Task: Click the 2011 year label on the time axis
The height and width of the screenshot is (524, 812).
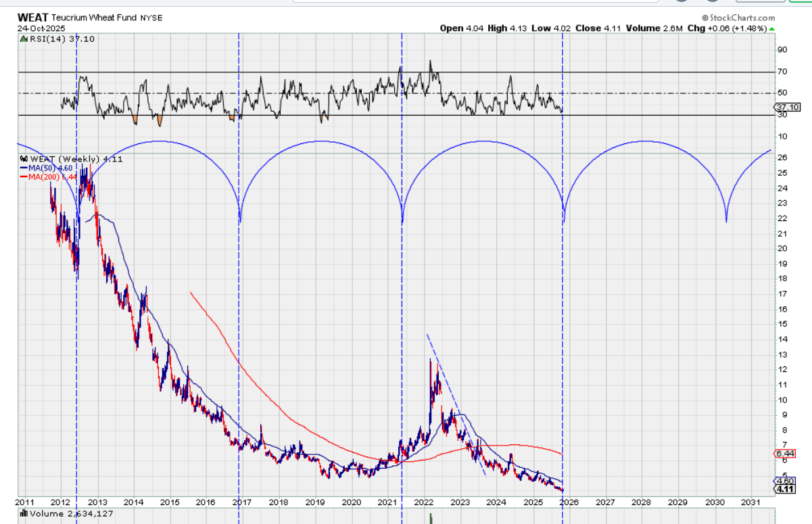Action: (x=25, y=502)
